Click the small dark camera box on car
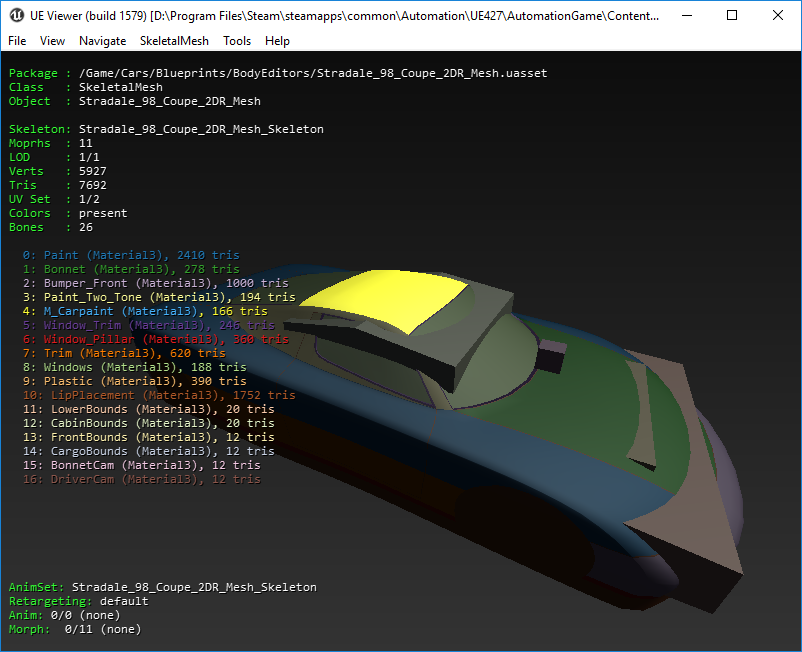 tap(553, 357)
